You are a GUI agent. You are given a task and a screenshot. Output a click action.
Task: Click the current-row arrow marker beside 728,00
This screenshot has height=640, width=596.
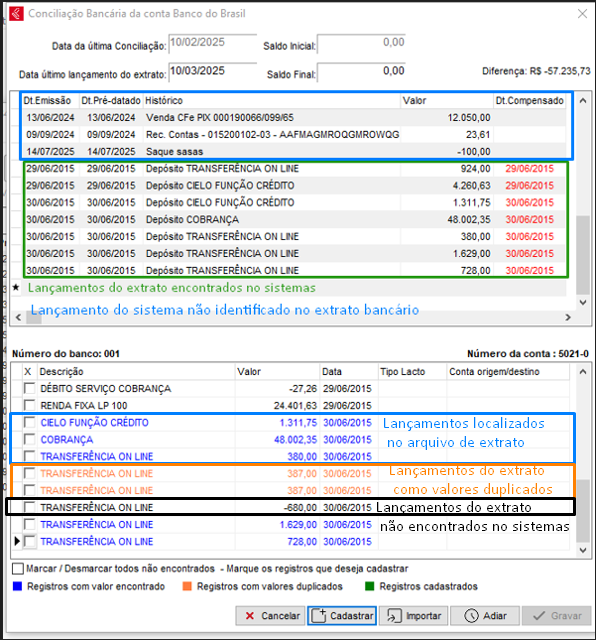(17, 541)
